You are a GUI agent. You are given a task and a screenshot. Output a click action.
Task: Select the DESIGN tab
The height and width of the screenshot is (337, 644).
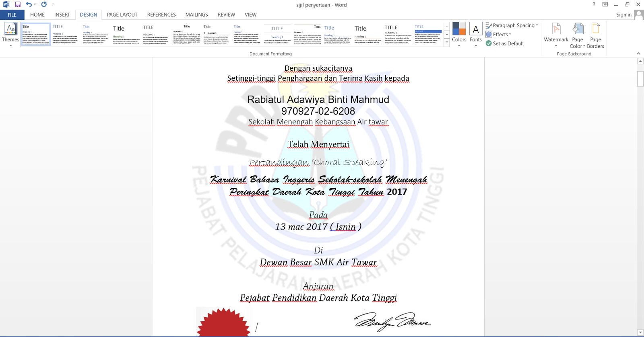point(89,15)
